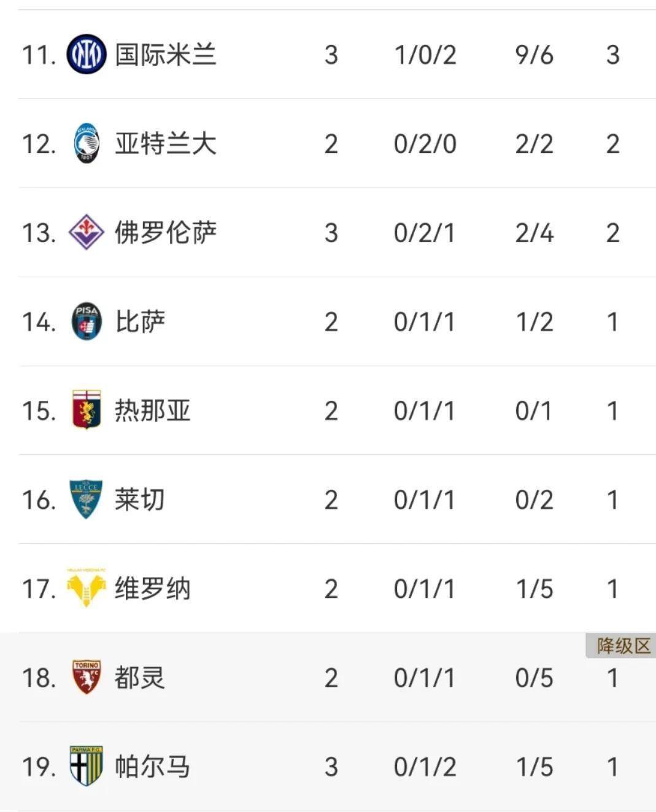The width and height of the screenshot is (656, 812).
Task: Click the Atalanta club crest
Action: pyautogui.click(x=86, y=144)
